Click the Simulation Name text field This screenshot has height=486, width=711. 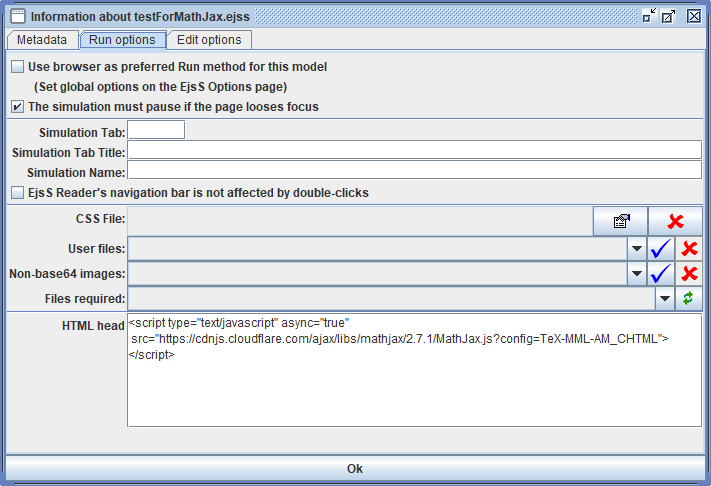pyautogui.click(x=414, y=170)
